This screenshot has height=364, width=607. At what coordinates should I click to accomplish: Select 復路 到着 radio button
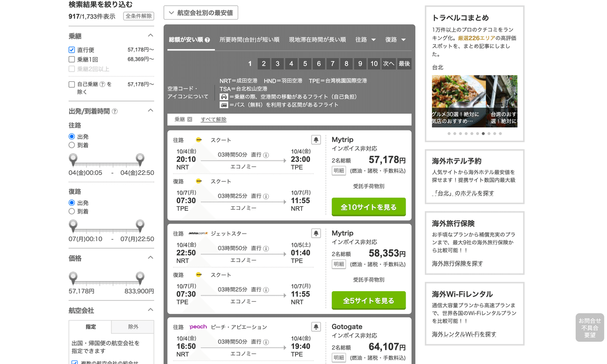(72, 211)
